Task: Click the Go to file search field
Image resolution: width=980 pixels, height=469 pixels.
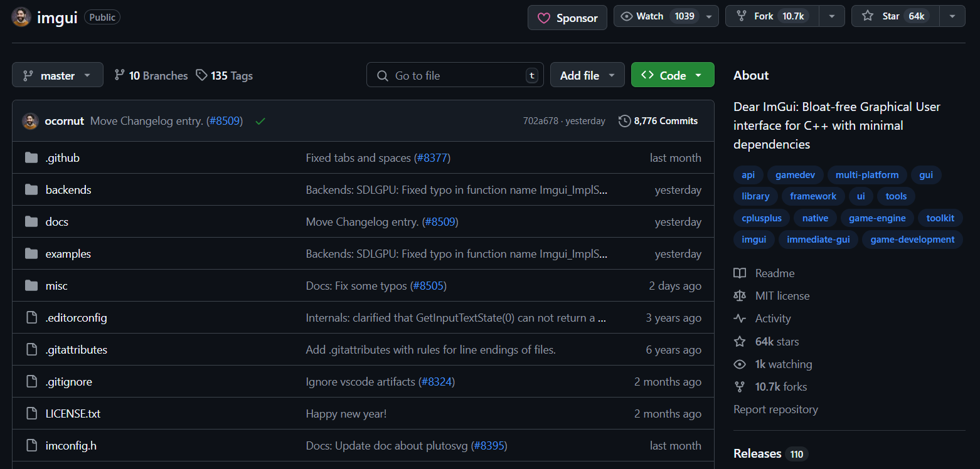Action: pos(455,75)
